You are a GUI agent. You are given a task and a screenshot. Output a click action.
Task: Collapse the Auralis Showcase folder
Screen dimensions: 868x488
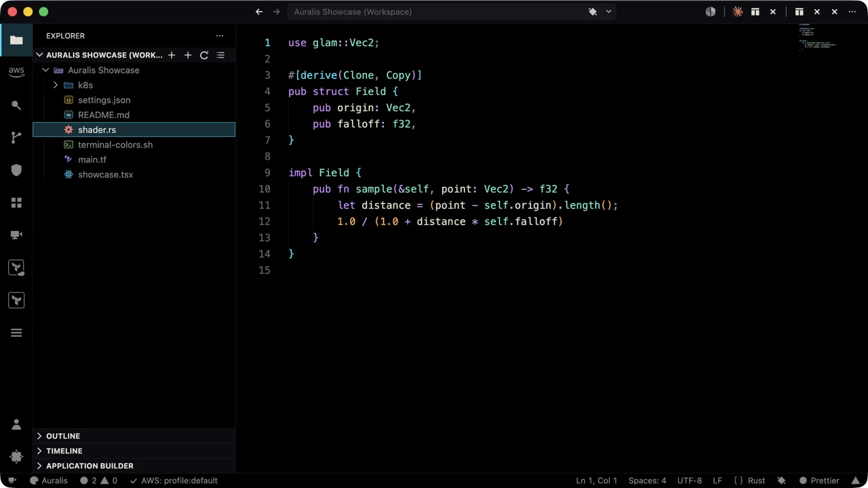click(45, 70)
